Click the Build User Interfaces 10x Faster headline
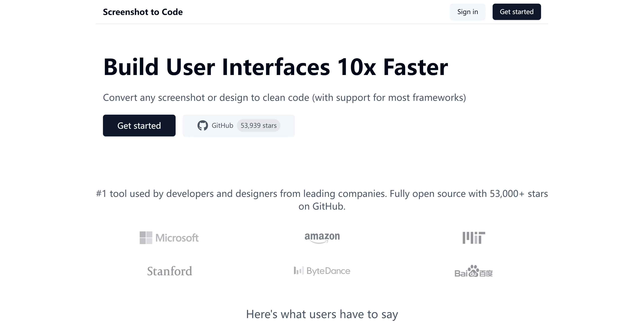 [x=276, y=67]
